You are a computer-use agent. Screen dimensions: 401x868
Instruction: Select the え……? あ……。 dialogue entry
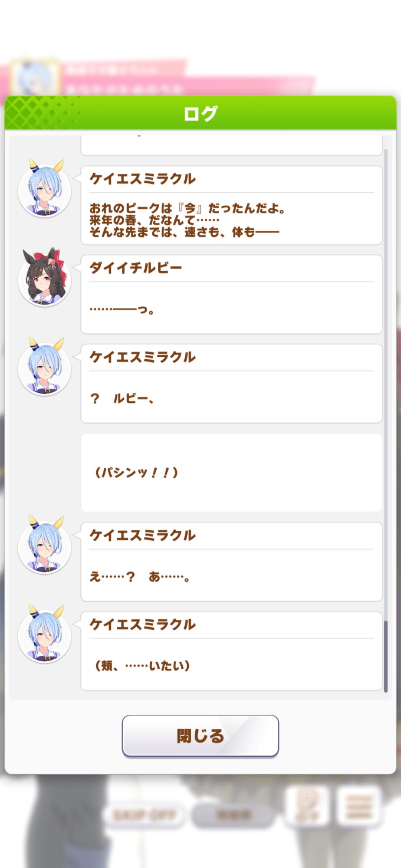tap(231, 562)
